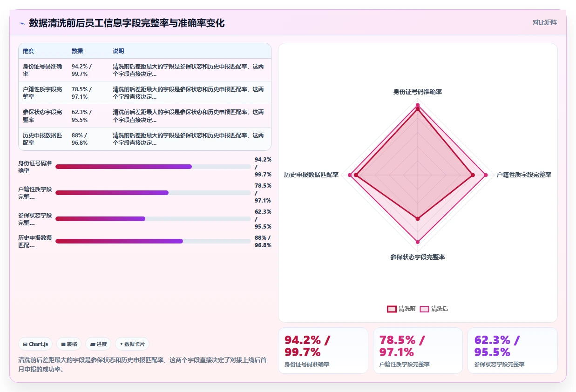Open the 94.2% / 99.7% data card

point(323,351)
